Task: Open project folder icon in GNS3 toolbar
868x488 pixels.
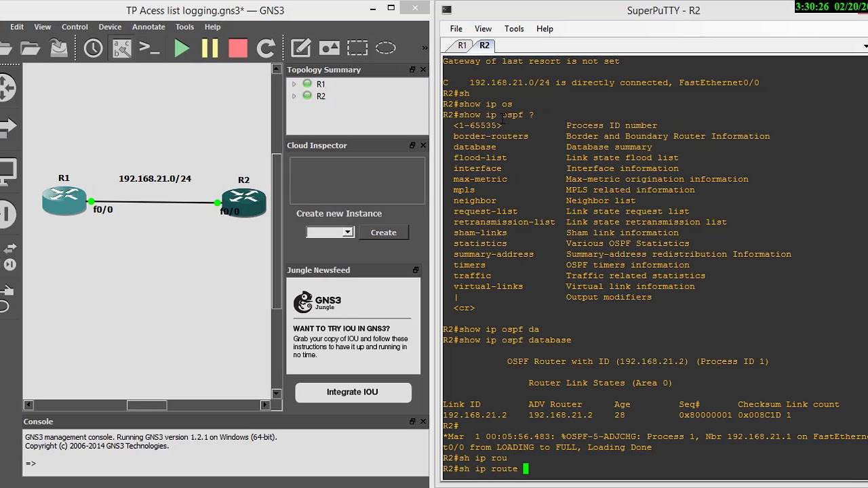Action: point(30,48)
